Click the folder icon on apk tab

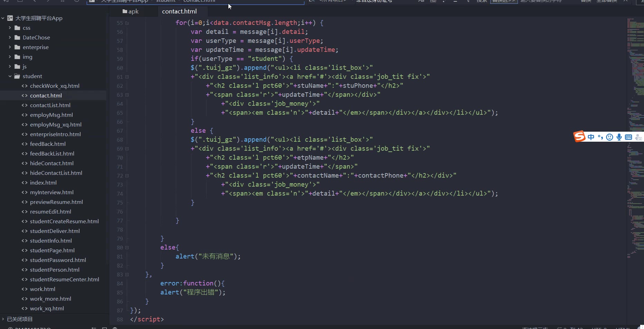[125, 11]
